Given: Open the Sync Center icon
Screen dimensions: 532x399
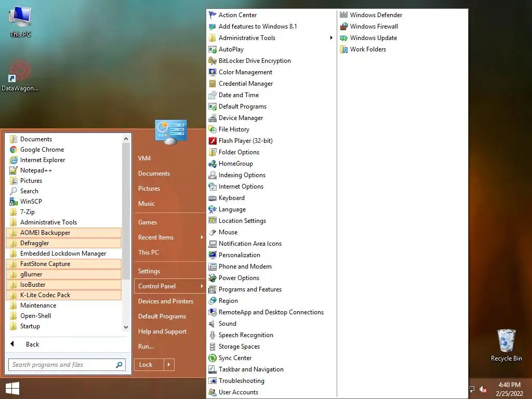Looking at the screenshot, I should click(x=212, y=358).
